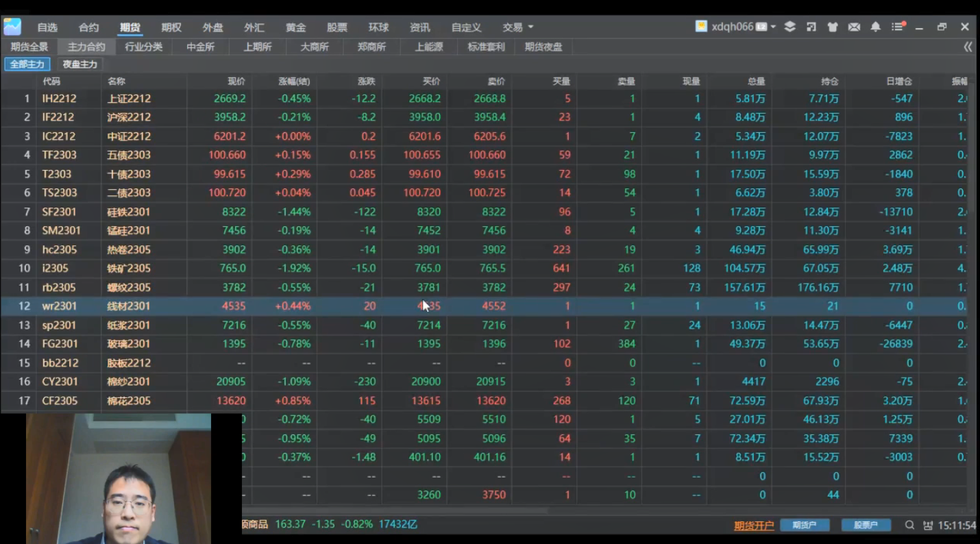This screenshot has width=980, height=544.
Task: Click the network status icon beside the clock
Action: [928, 526]
